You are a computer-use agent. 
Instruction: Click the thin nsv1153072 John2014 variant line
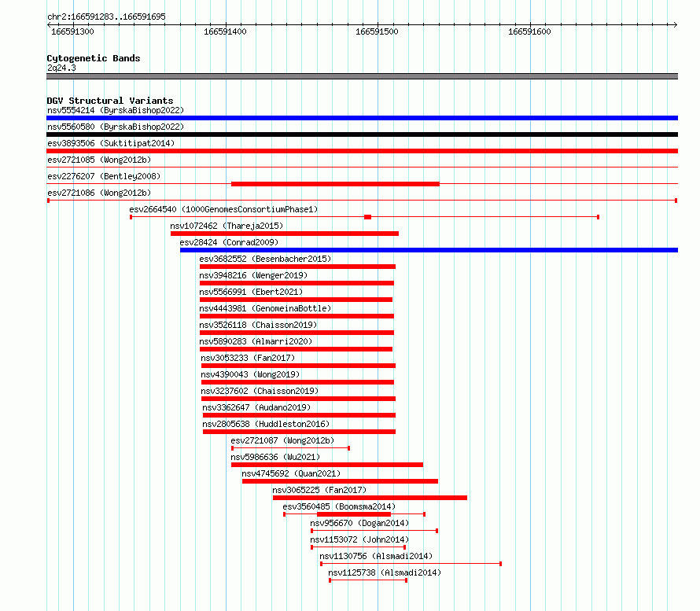tap(359, 547)
